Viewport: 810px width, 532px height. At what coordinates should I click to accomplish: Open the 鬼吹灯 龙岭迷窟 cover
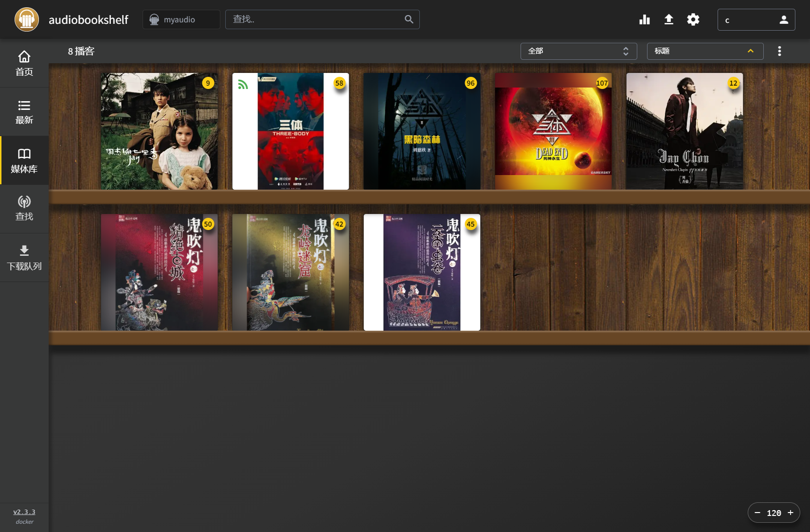tap(291, 272)
